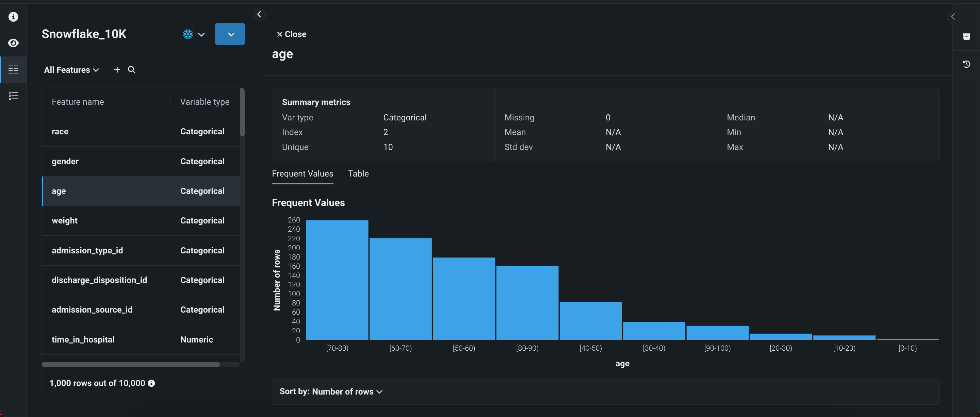Click the search features magnifier icon
The height and width of the screenshot is (417, 980).
coord(132,70)
